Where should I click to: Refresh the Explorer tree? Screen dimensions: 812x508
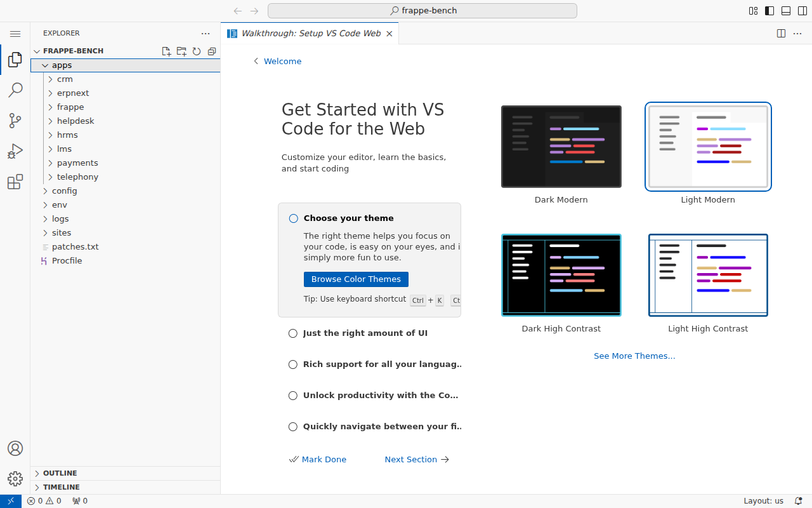(x=197, y=51)
